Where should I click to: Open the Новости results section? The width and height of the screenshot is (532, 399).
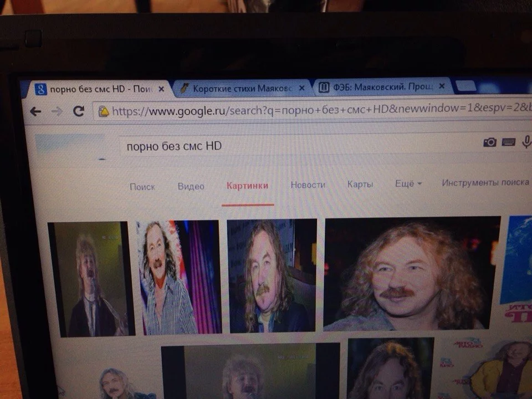point(308,185)
